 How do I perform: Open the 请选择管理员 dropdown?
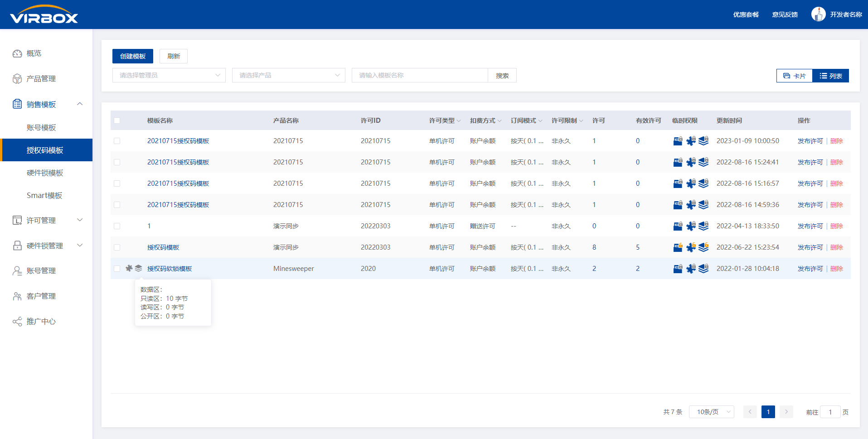click(169, 75)
